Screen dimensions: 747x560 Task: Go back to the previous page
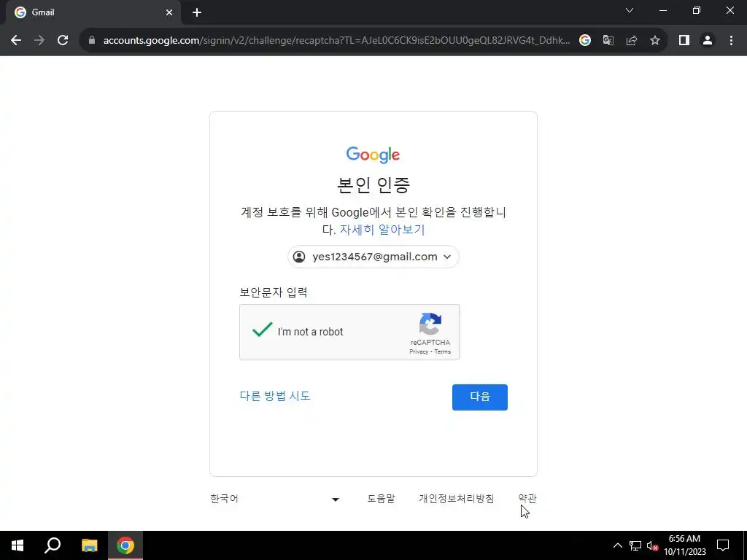pyautogui.click(x=16, y=41)
